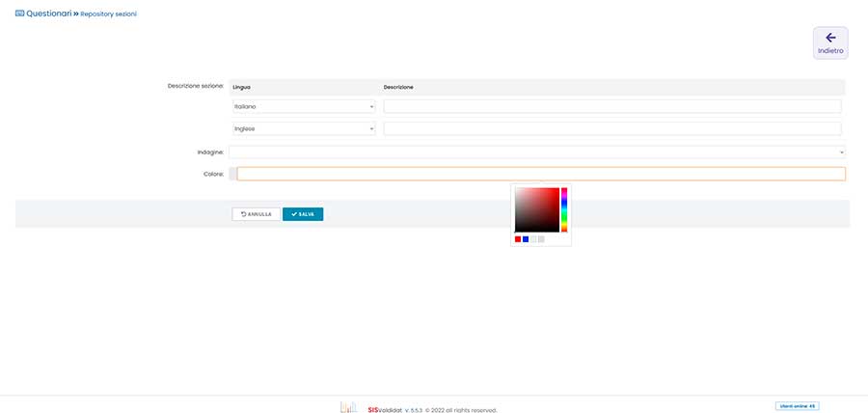The height and width of the screenshot is (413, 868).
Task: Open the Inglese language dropdown
Action: coord(303,128)
